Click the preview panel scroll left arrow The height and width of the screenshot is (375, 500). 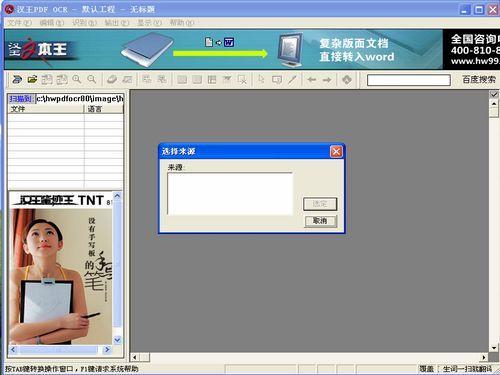tap(13, 350)
